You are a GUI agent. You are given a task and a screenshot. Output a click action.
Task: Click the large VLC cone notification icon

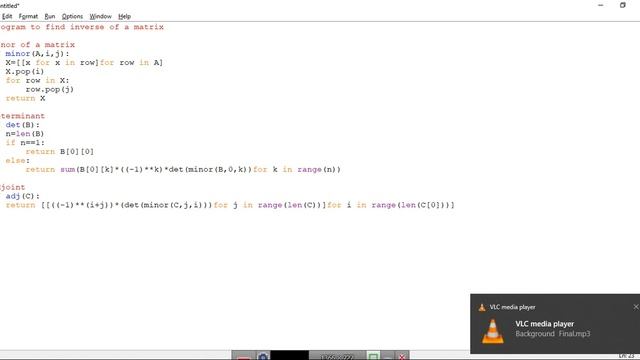tap(493, 330)
